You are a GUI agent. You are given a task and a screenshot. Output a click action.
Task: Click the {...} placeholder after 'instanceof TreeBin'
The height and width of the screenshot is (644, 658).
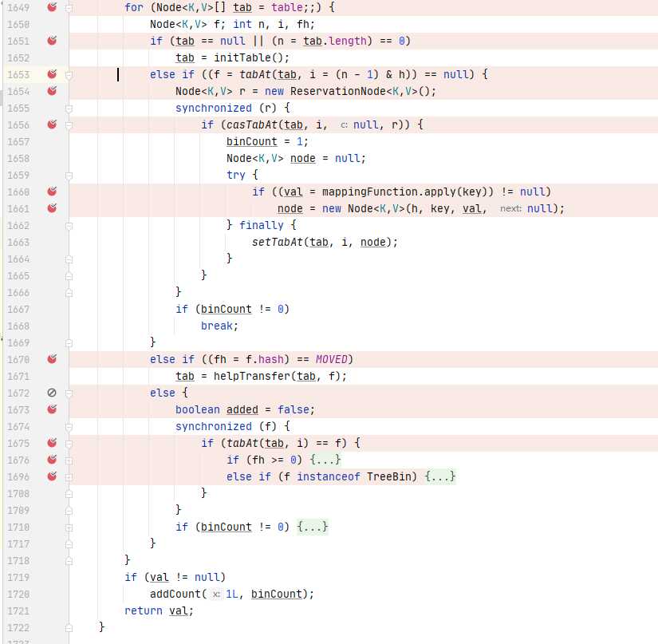440,476
